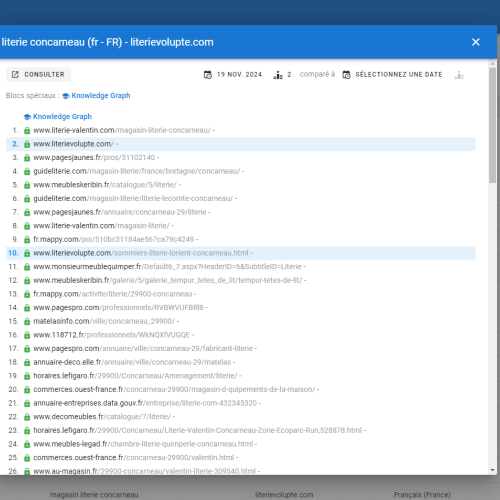Open www.literie-valentin.com magasin-literie-concarneau link
500x500 pixels.
click(x=122, y=130)
